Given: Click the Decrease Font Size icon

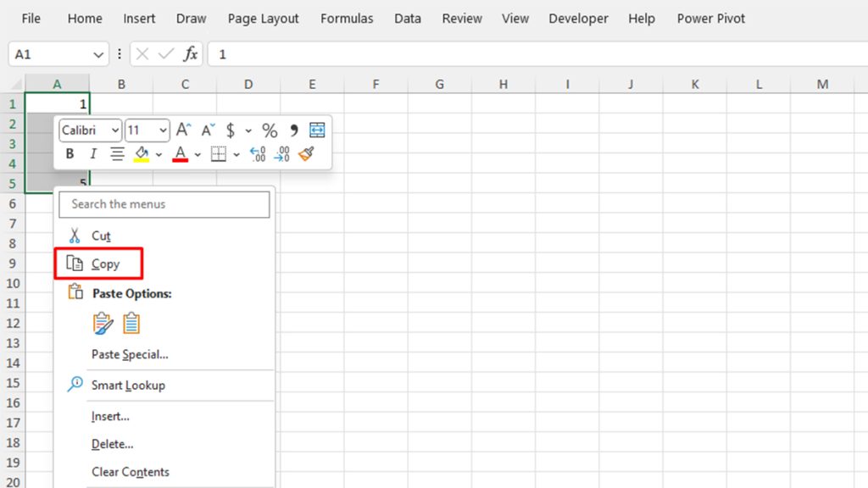Looking at the screenshot, I should tap(208, 129).
